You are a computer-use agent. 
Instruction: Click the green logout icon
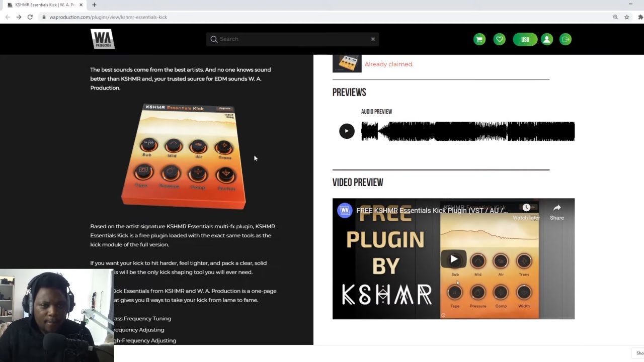click(566, 39)
